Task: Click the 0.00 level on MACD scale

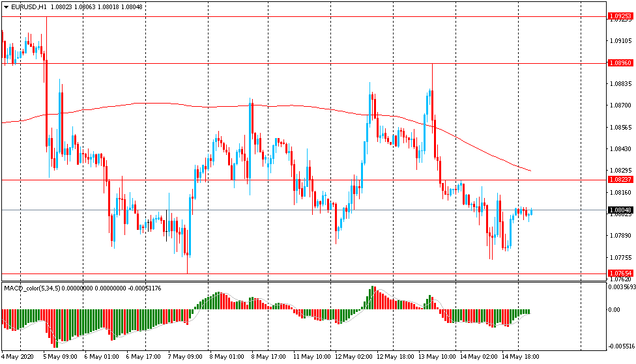Action: pos(615,310)
